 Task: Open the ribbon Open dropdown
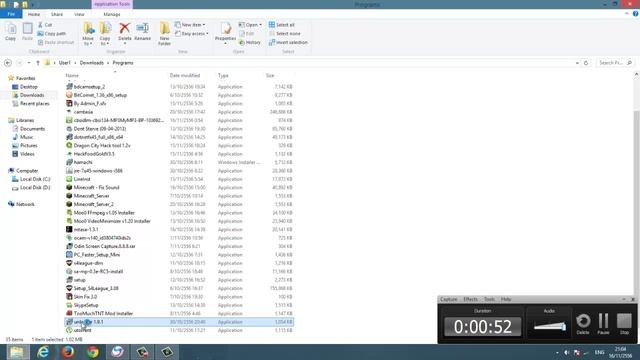(250, 25)
